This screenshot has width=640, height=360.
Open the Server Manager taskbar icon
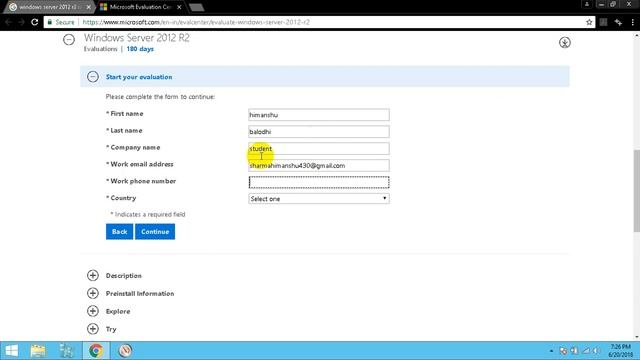point(66,351)
